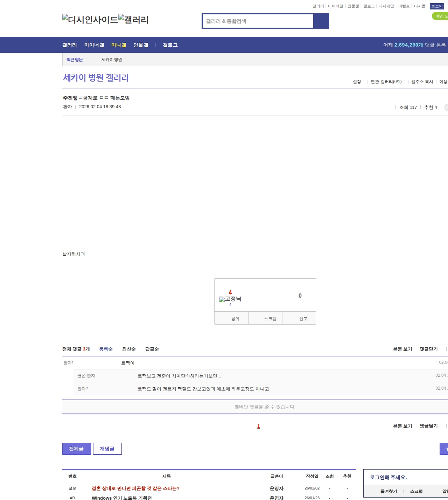This screenshot has height=500, width=448.
Task: Open 세카이 병원 in recent visits bar
Action: 112,60
